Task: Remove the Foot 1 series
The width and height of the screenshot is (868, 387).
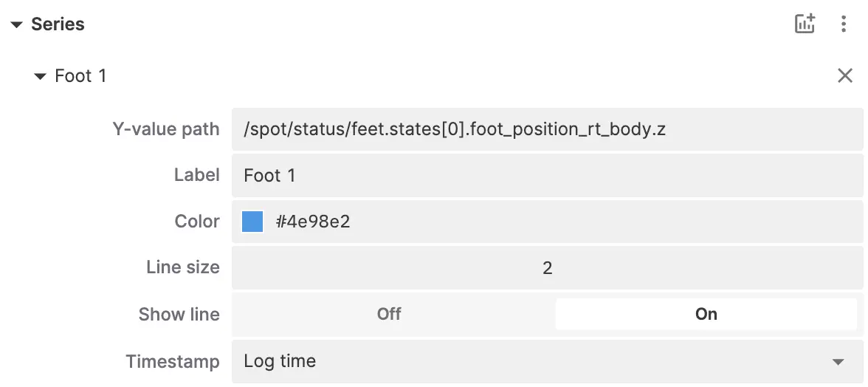Action: pos(844,75)
